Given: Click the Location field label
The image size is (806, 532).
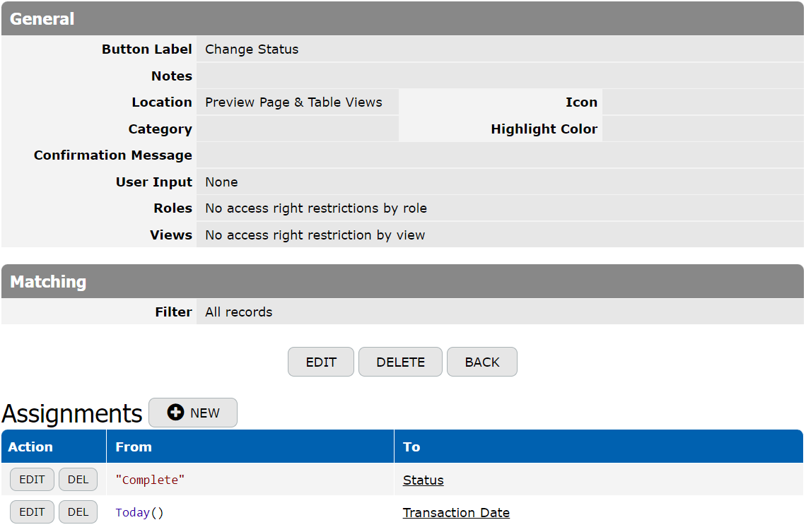Looking at the screenshot, I should coord(162,102).
